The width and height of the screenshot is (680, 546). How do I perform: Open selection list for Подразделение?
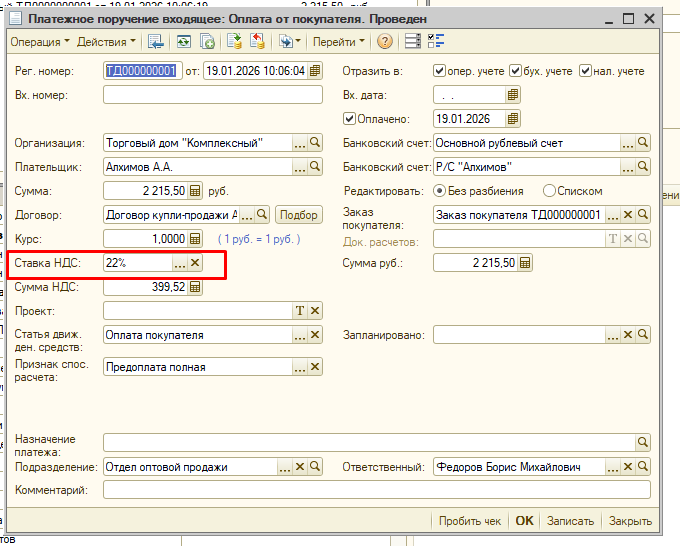(x=284, y=467)
